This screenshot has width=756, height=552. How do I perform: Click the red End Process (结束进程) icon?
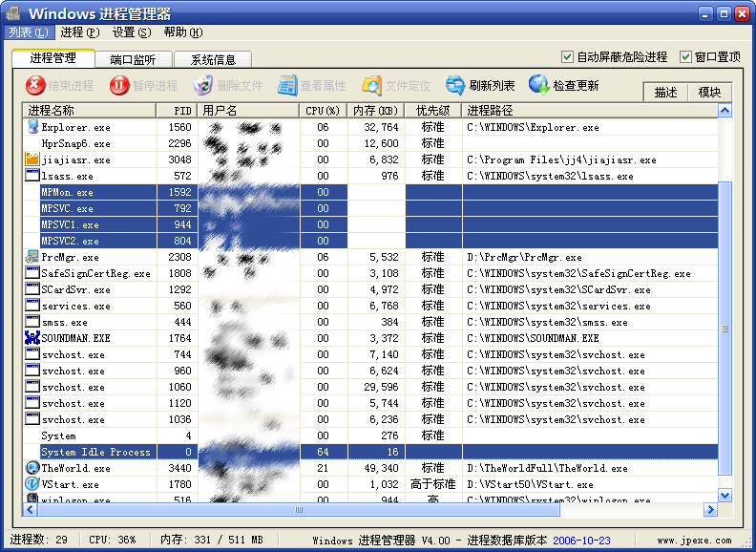[x=35, y=86]
